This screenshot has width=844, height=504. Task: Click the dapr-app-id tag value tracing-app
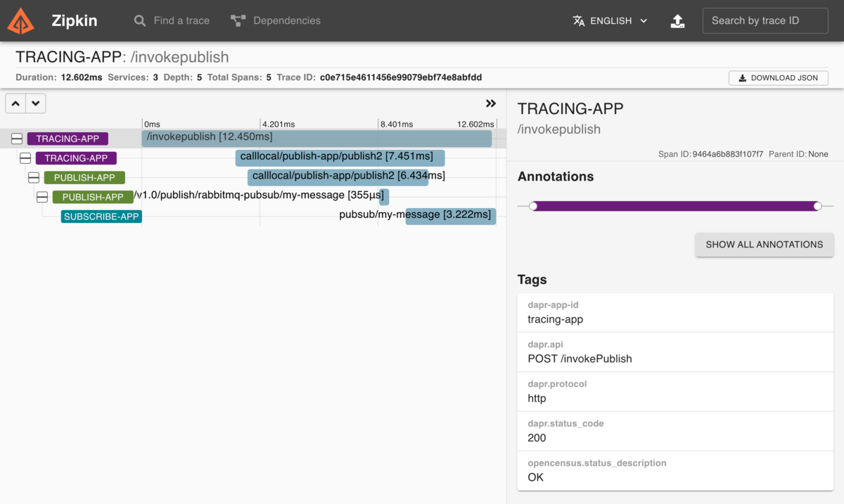tap(556, 319)
